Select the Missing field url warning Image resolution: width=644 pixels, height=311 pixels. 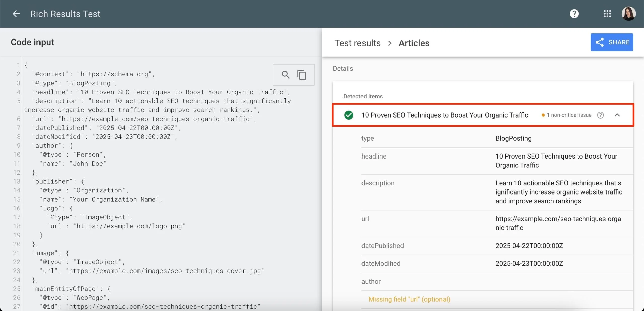tap(409, 299)
